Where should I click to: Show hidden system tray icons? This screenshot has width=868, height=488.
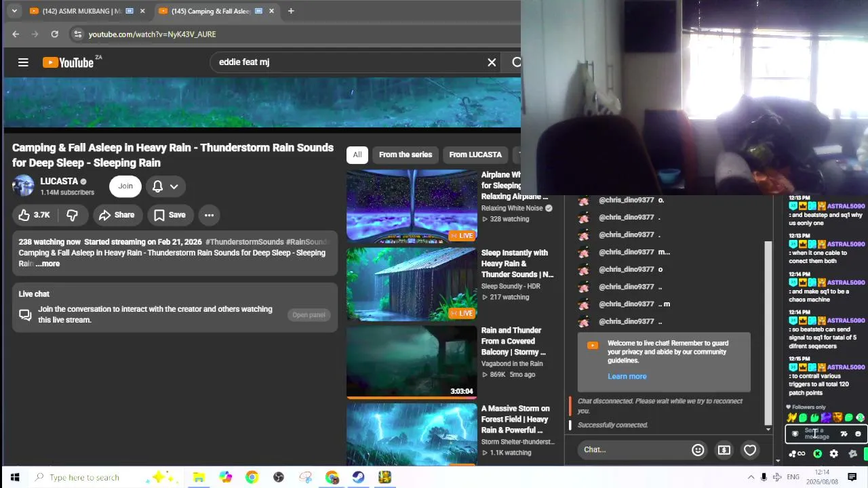click(751, 477)
